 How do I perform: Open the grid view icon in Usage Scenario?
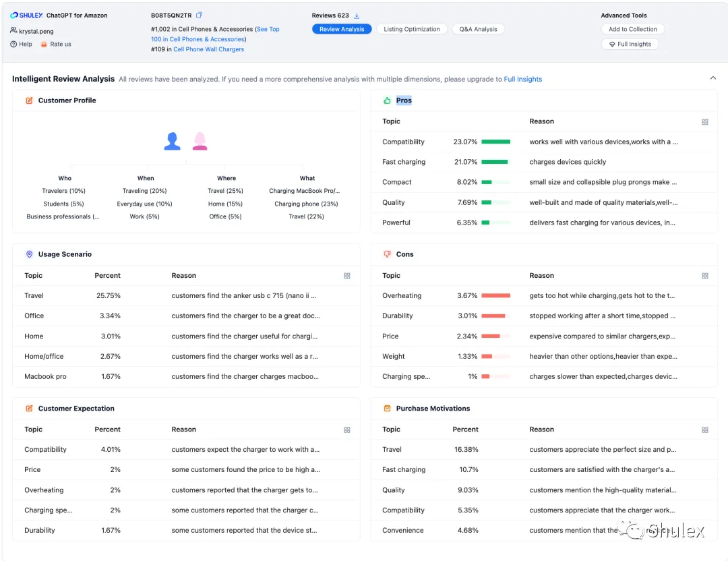click(347, 276)
